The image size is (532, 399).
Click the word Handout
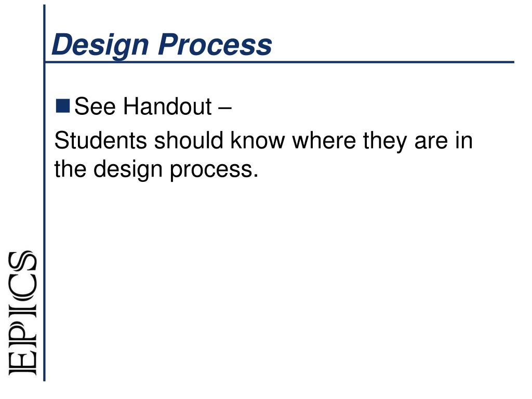pyautogui.click(x=168, y=107)
